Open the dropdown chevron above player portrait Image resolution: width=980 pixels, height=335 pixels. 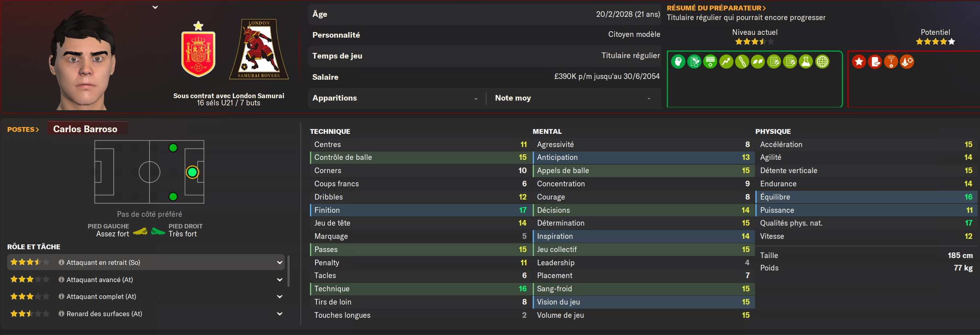[x=155, y=7]
